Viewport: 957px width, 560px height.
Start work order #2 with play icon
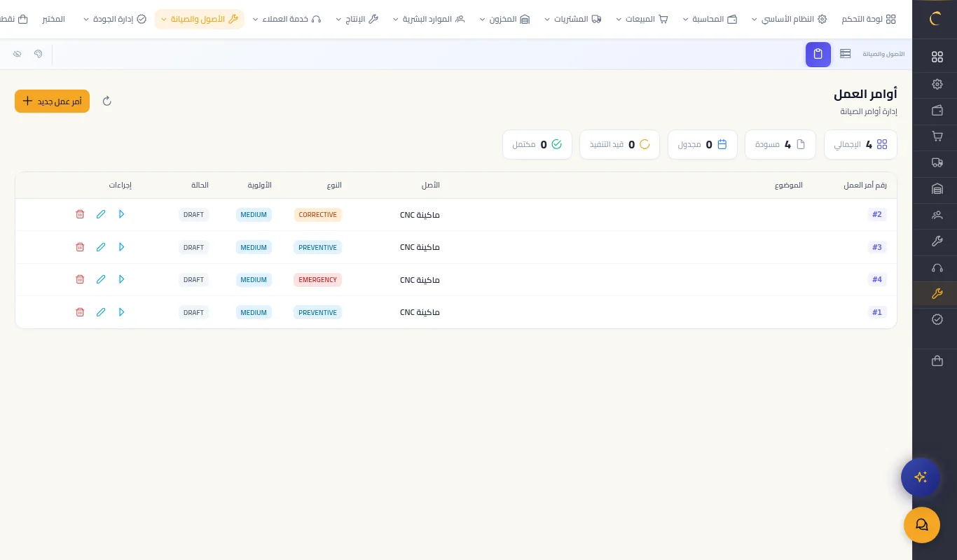click(x=122, y=214)
